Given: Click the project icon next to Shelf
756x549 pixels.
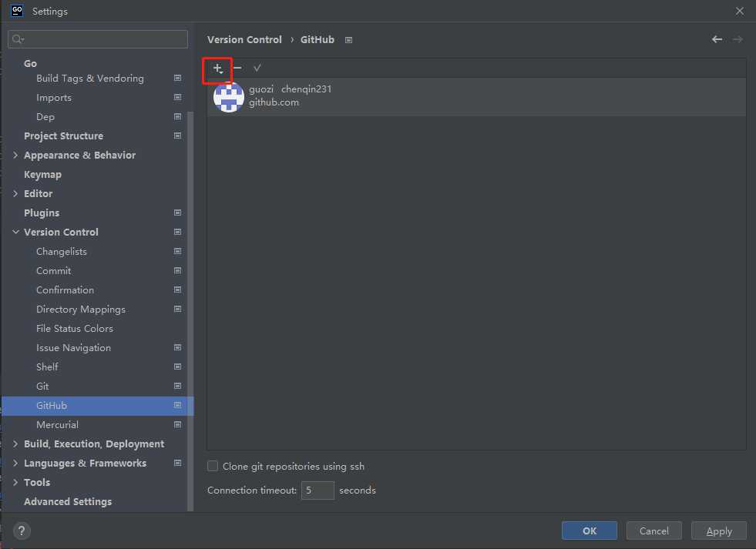Looking at the screenshot, I should pos(177,367).
